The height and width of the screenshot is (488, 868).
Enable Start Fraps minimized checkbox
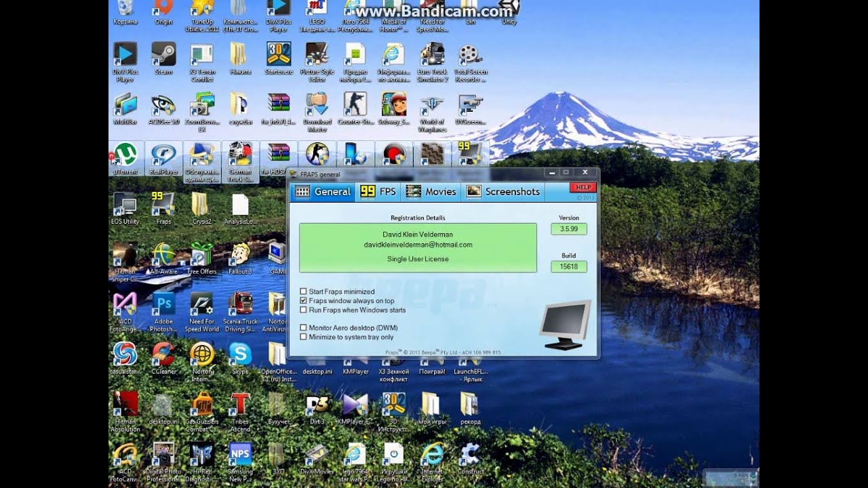303,291
